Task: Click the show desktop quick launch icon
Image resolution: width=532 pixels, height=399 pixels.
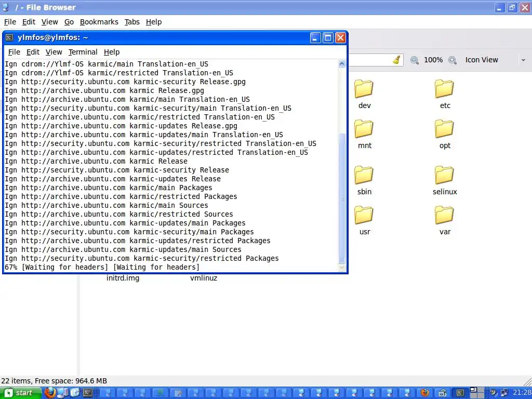Action: (x=75, y=393)
